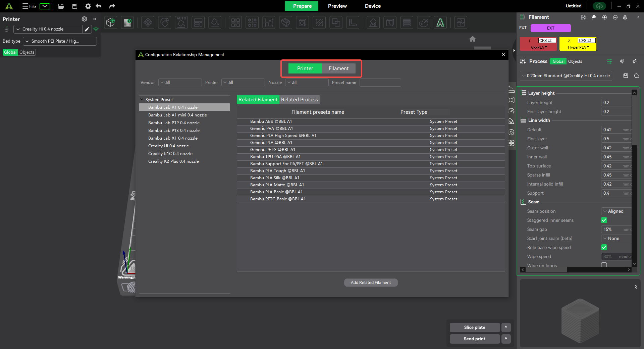The image size is (644, 349).
Task: Click the Auto orient tool icon
Action: (x=181, y=22)
